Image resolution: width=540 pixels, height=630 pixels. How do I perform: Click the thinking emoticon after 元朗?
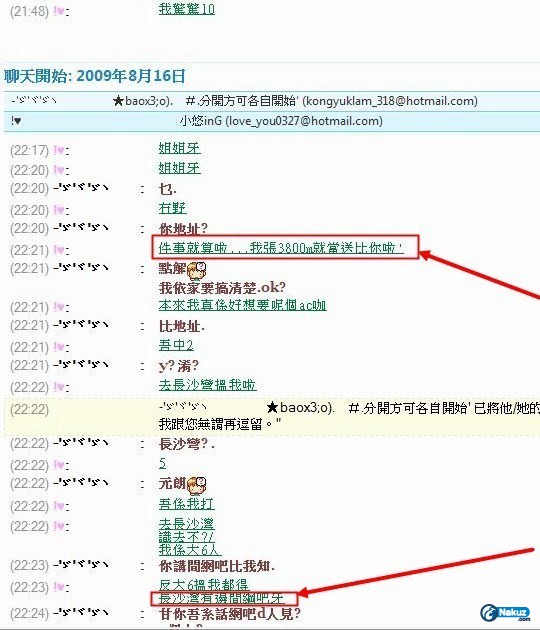click(196, 485)
